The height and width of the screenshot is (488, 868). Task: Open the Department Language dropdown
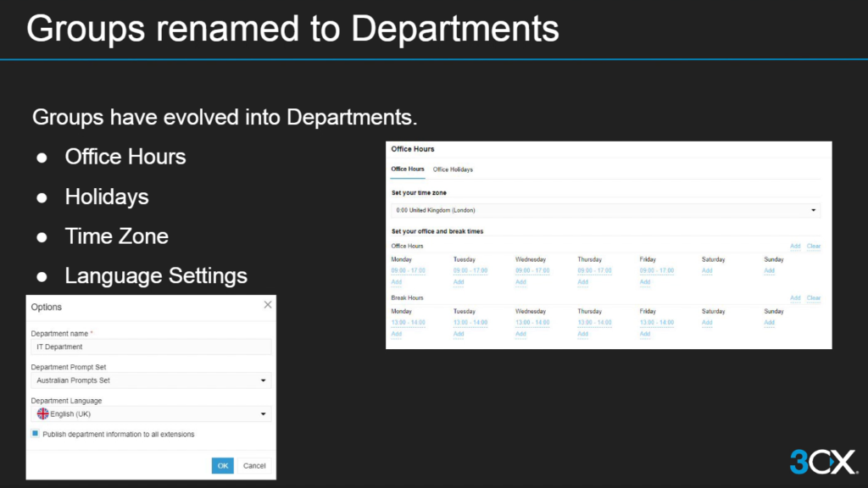[x=151, y=414]
